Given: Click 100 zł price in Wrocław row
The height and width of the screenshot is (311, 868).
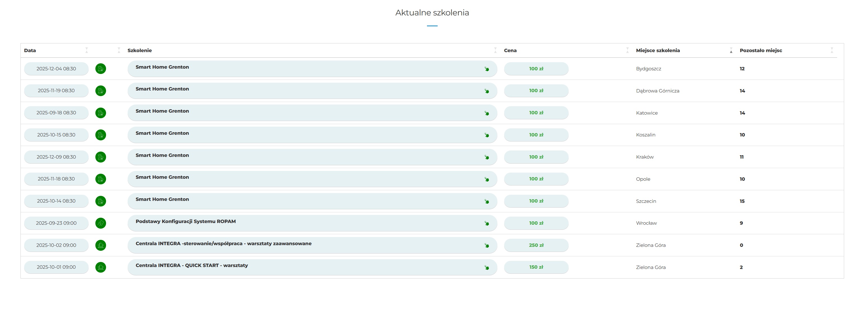Looking at the screenshot, I should [x=536, y=223].
